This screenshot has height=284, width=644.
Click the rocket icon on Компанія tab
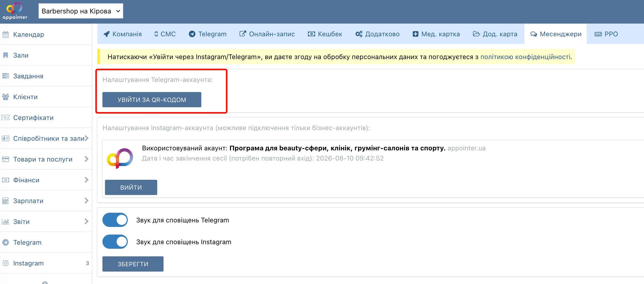(107, 34)
